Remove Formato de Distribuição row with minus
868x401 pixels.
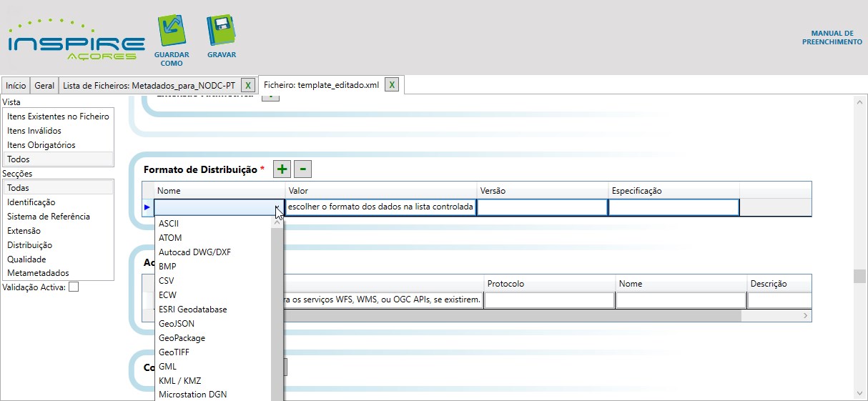(x=302, y=169)
